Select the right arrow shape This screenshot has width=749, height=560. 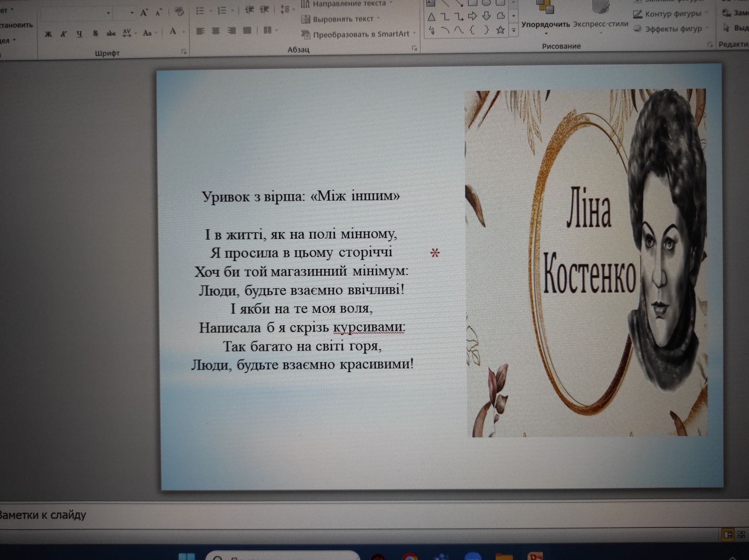[473, 16]
